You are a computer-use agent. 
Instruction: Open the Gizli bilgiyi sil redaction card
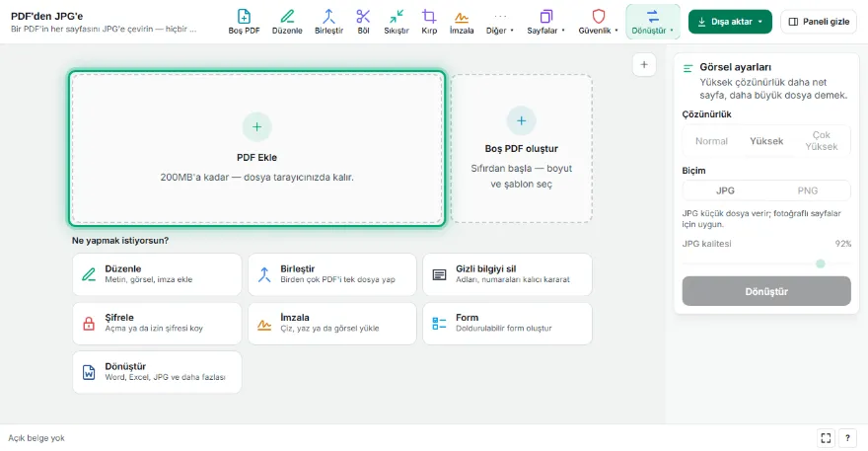pyautogui.click(x=508, y=274)
